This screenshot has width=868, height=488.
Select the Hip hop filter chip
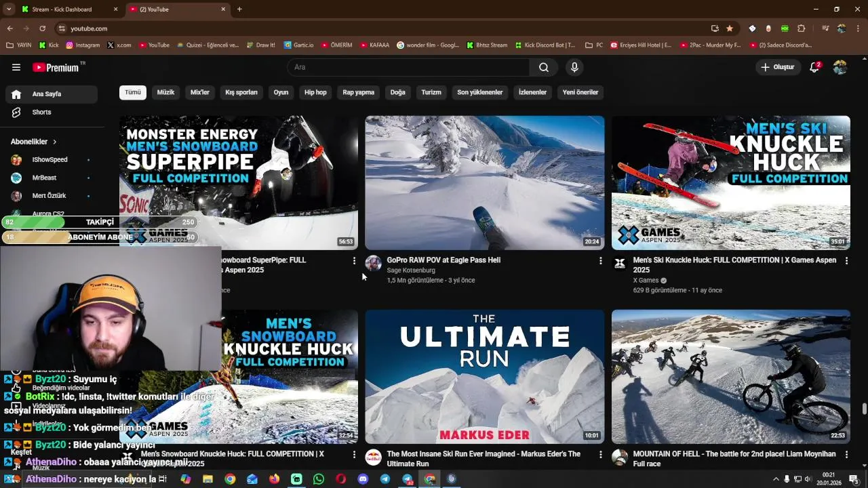(315, 92)
